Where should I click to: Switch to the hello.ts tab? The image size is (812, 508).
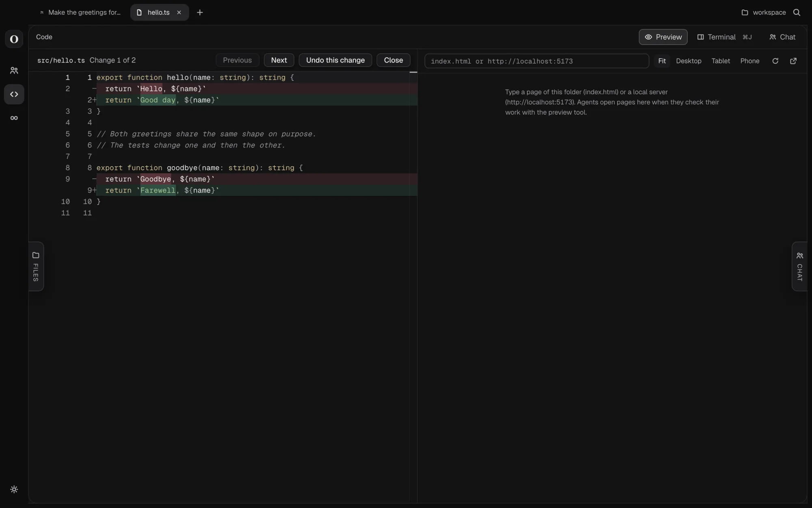pos(159,13)
